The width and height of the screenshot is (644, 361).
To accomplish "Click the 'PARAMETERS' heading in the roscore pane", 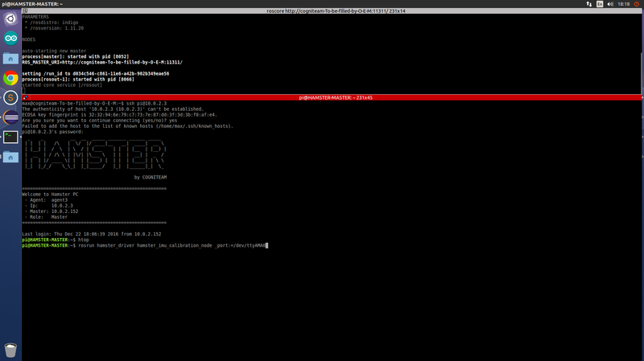I will [x=35, y=17].
